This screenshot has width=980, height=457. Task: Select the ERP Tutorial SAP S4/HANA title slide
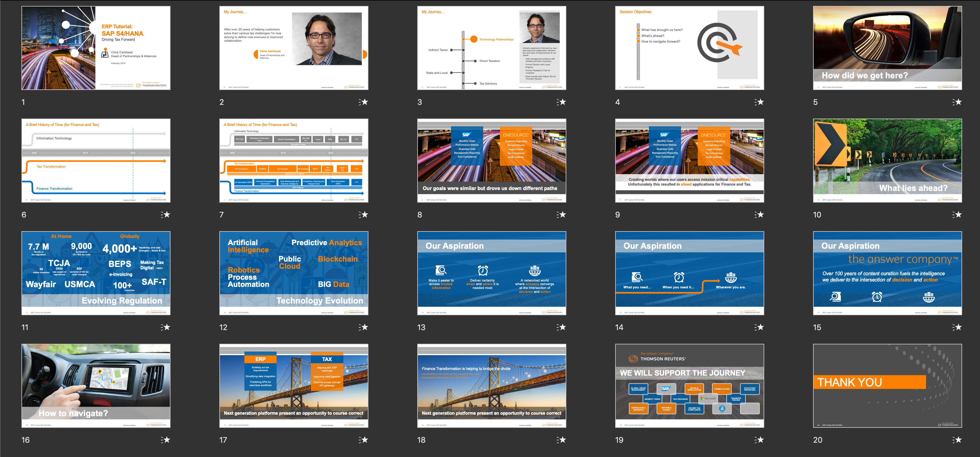point(96,48)
